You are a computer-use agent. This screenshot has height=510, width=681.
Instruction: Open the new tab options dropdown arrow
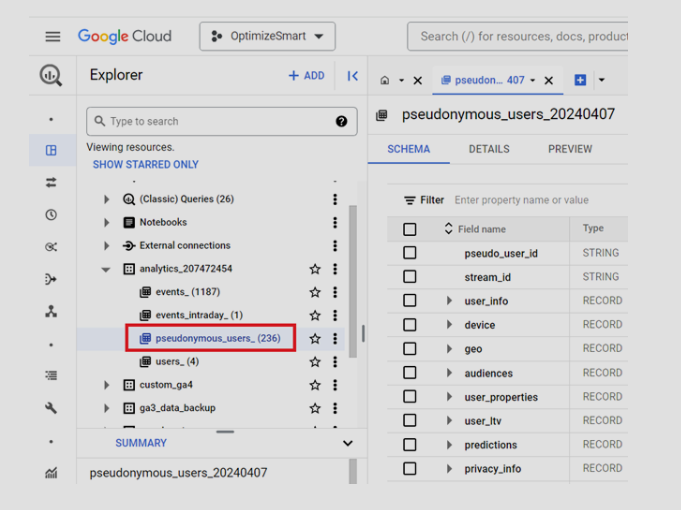[x=602, y=80]
